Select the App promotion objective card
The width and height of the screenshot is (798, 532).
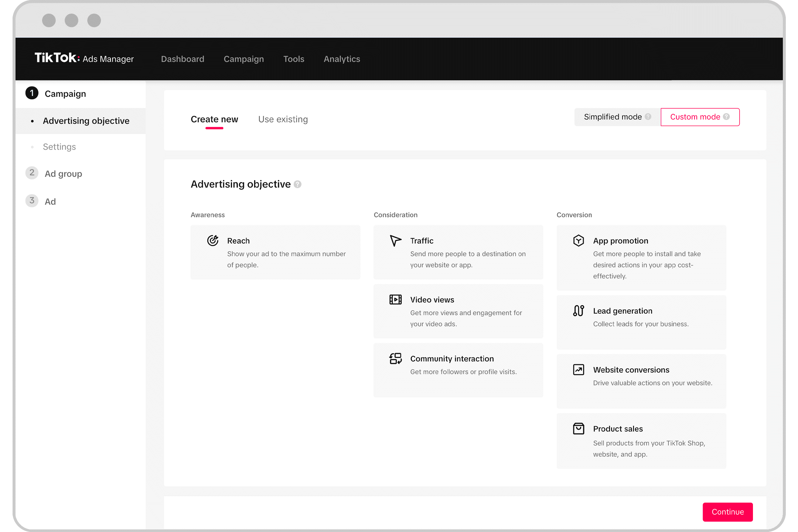[x=641, y=258]
